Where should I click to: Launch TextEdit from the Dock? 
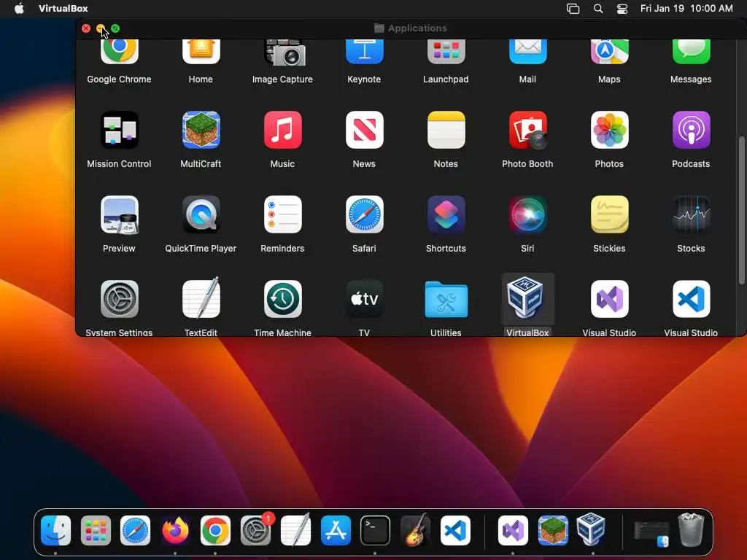[x=295, y=529]
